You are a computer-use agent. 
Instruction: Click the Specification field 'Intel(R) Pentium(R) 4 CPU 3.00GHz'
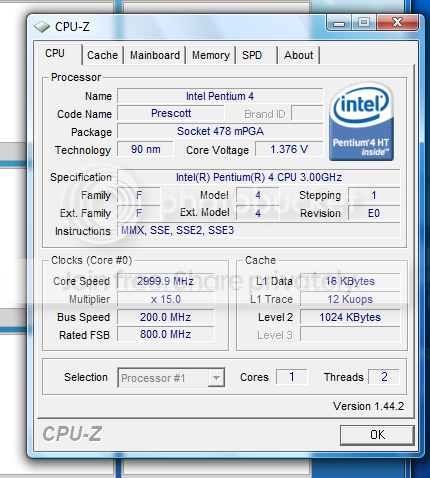259,177
